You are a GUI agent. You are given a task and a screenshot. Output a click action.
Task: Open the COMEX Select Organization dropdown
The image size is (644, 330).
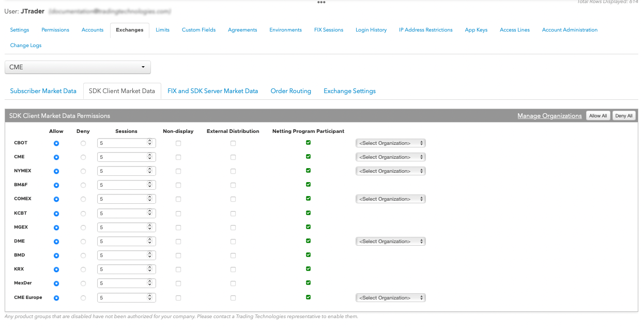coord(391,199)
